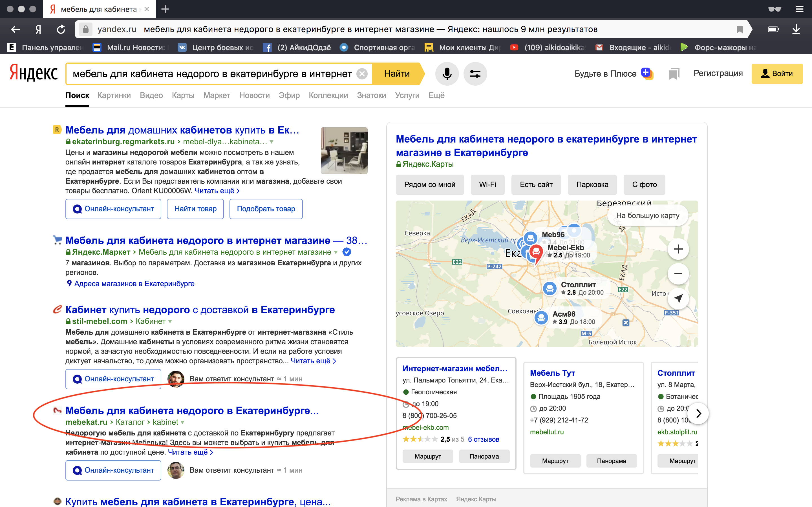This screenshot has height=507, width=812.
Task: Zoom in on the map
Action: 678,249
